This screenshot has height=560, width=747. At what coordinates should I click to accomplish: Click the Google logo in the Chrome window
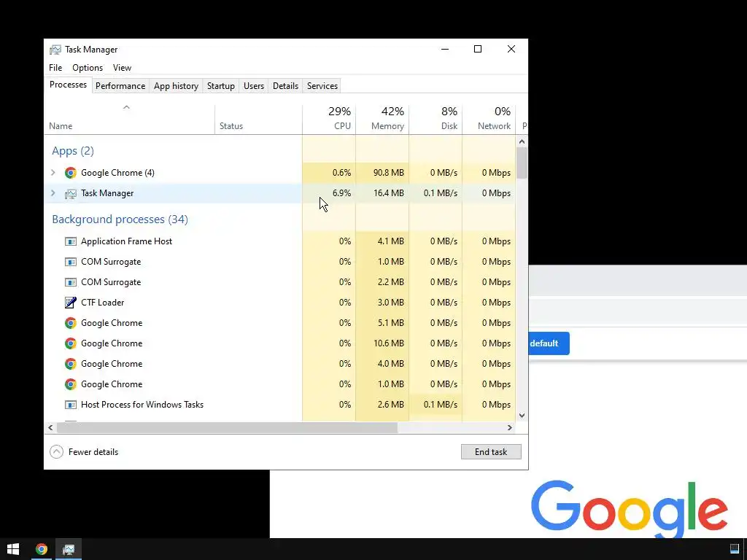click(x=630, y=507)
